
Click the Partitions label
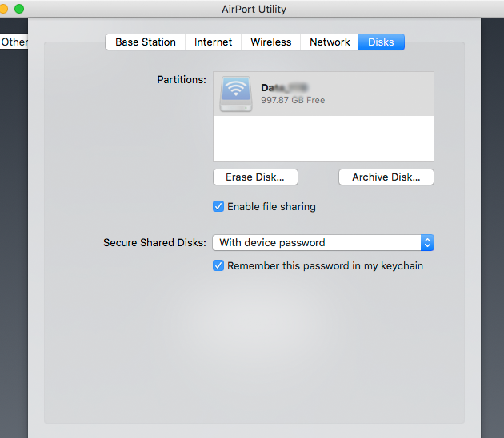[x=182, y=79]
